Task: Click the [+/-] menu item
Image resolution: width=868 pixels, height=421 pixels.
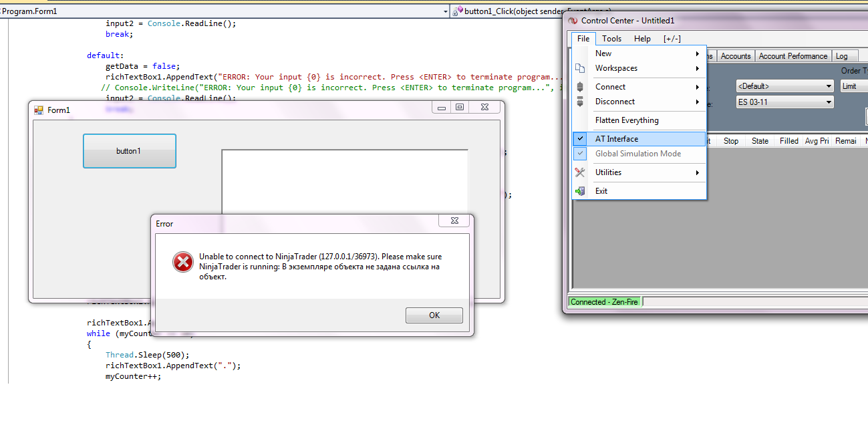Action: [672, 39]
